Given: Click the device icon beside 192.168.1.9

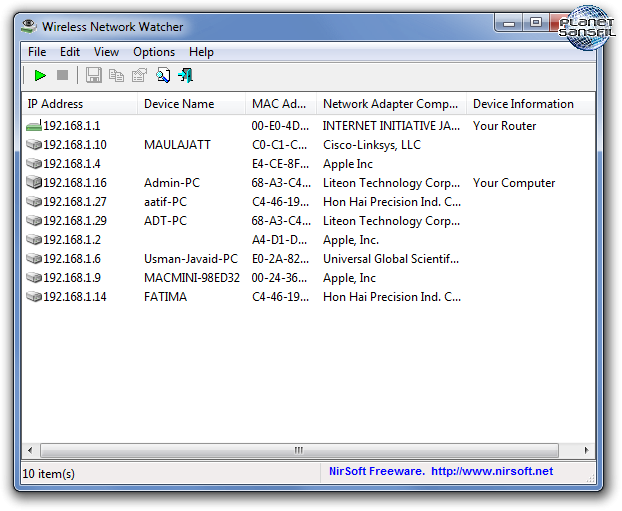Looking at the screenshot, I should (x=34, y=278).
